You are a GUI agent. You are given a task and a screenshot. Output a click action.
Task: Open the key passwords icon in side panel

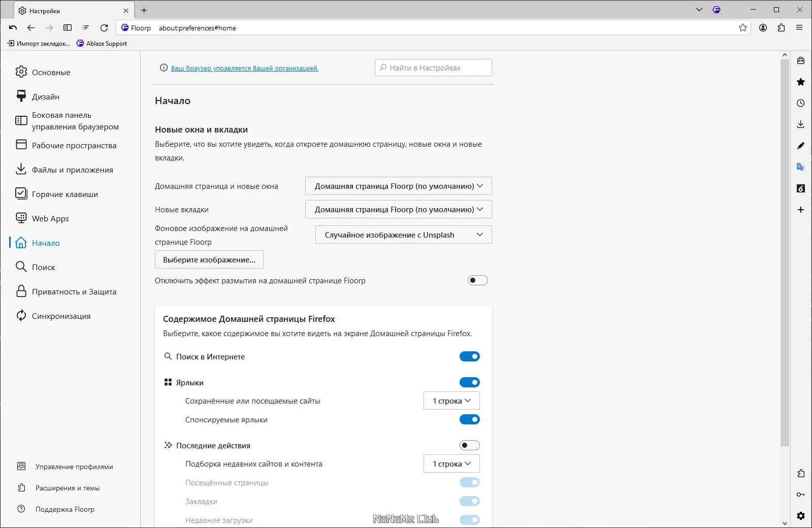click(x=801, y=494)
